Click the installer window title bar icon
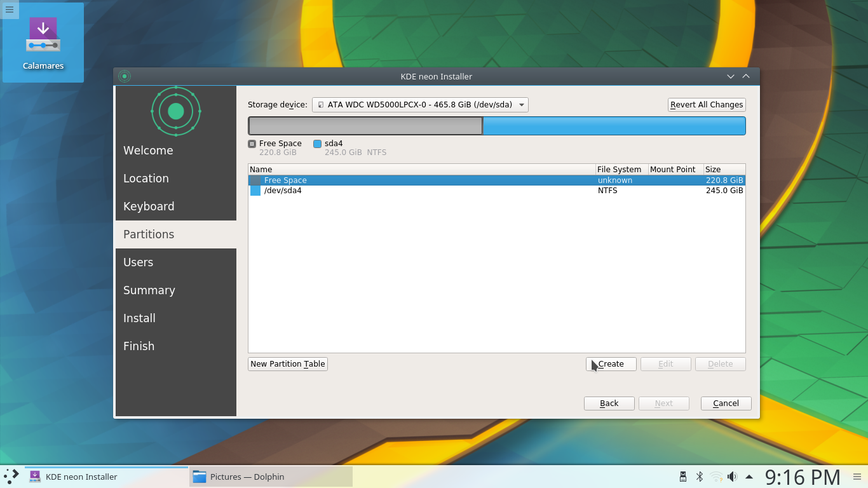The height and width of the screenshot is (488, 868). [x=125, y=76]
